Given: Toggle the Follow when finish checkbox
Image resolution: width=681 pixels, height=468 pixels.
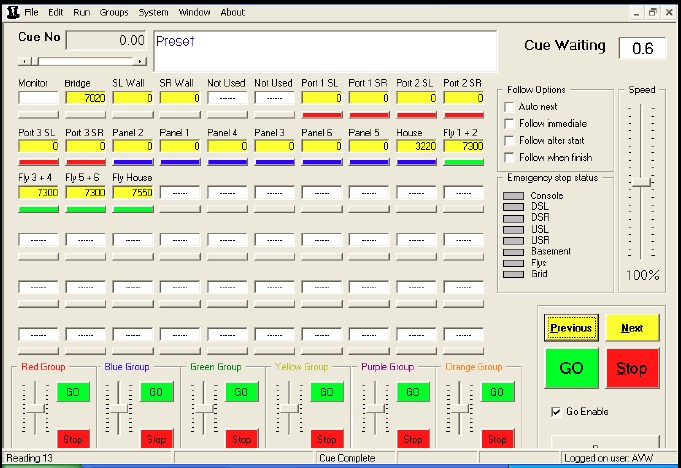Looking at the screenshot, I should pos(511,157).
